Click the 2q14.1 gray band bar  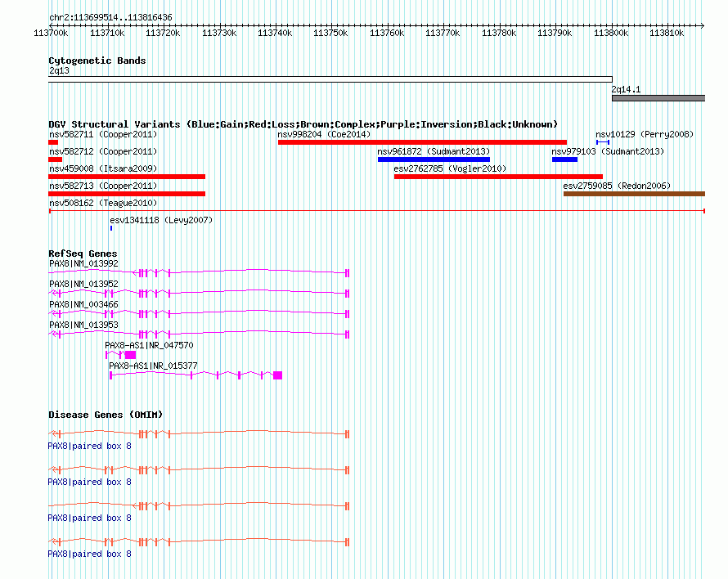coord(658,98)
